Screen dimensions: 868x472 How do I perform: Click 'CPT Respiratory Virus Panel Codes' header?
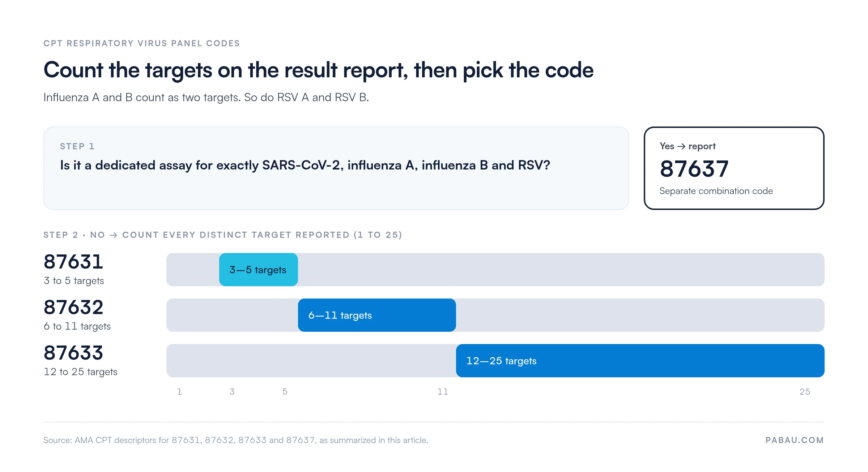(141, 43)
